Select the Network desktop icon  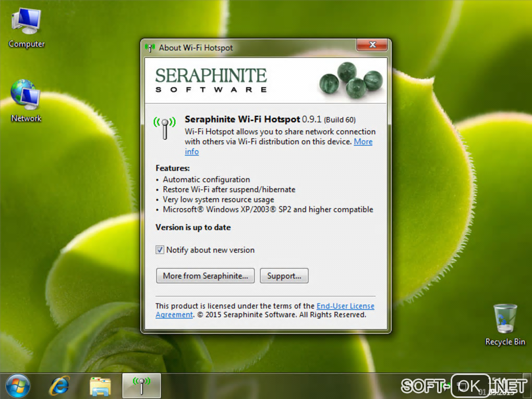26,101
